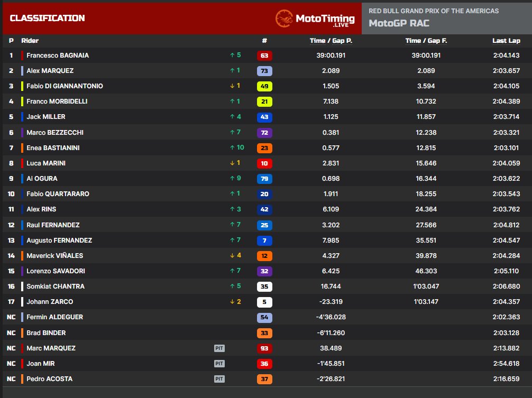The width and height of the screenshot is (532, 398).
Task: Click the PIT tag for Joan Mir
Action: tap(219, 364)
